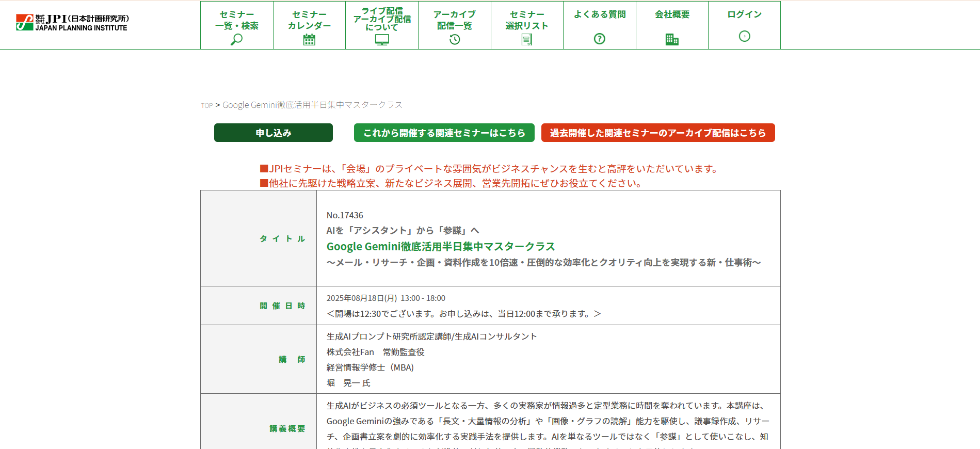Image resolution: width=980 pixels, height=449 pixels.
Task: Open the セミナー一覧・検索 menu item
Action: coord(237,25)
